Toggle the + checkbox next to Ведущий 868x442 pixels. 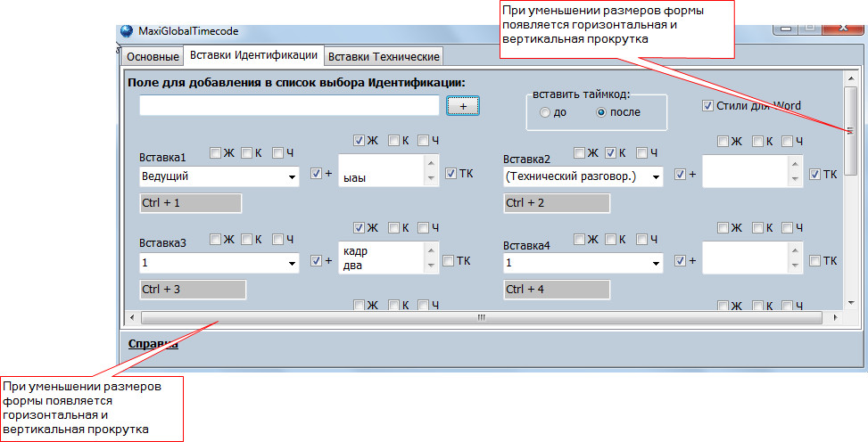tap(316, 174)
